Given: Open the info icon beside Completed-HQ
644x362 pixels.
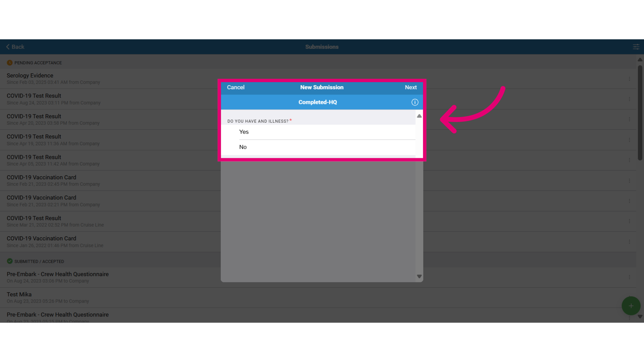Looking at the screenshot, I should pyautogui.click(x=415, y=102).
